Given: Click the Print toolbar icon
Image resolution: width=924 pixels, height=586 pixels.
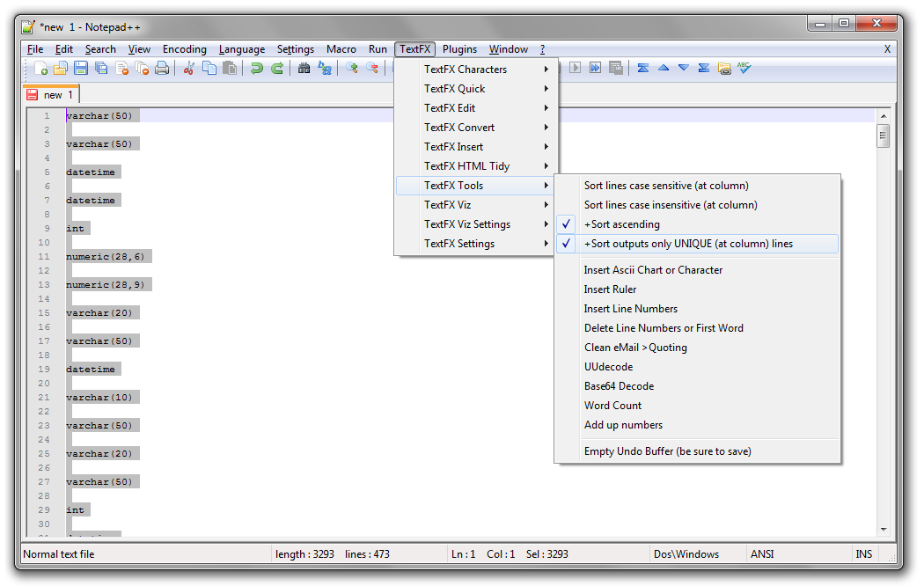Looking at the screenshot, I should click(162, 69).
